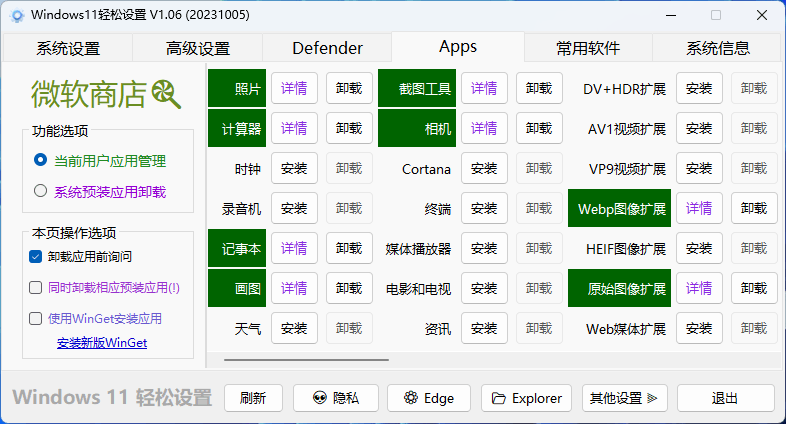Click the 微软商店 logo icon
This screenshot has height=424, width=786.
[x=166, y=95]
